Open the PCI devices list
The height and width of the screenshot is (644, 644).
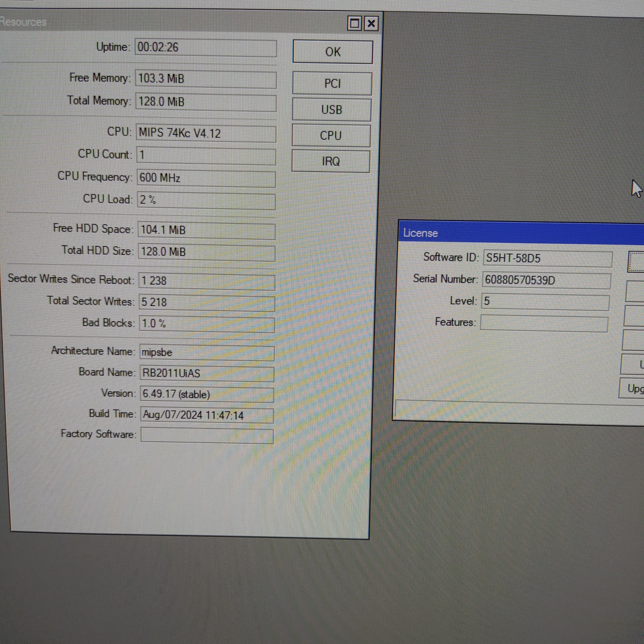(332, 83)
